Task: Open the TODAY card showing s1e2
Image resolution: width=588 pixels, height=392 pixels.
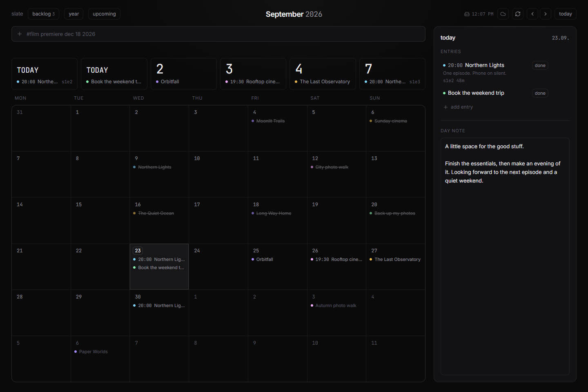Action: 45,74
